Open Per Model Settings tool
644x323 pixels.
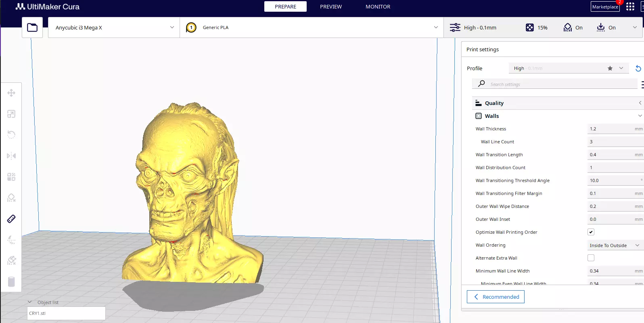[11, 177]
